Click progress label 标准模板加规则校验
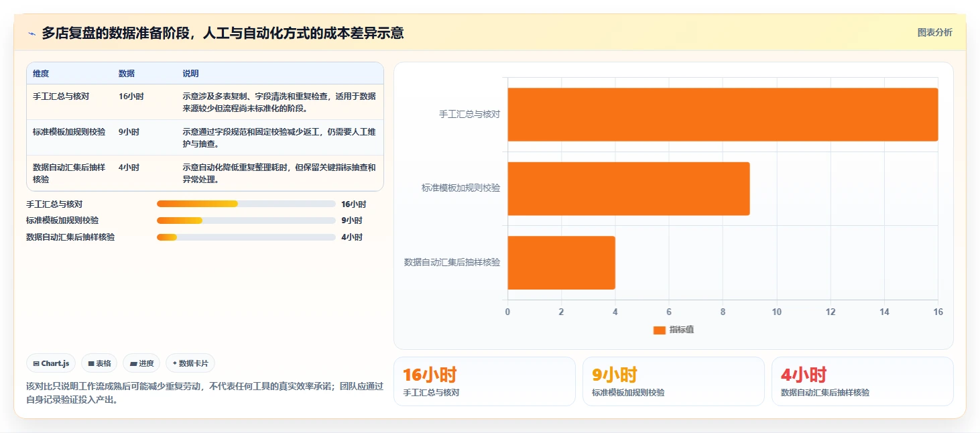980x433 pixels. pyautogui.click(x=62, y=221)
